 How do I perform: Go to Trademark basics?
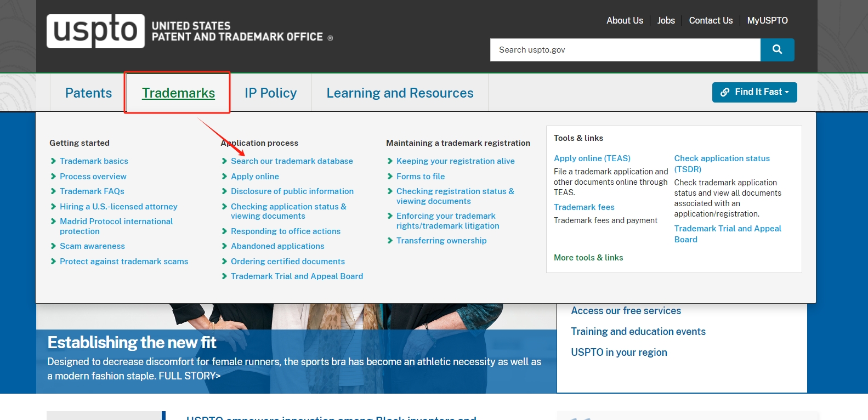click(x=94, y=161)
